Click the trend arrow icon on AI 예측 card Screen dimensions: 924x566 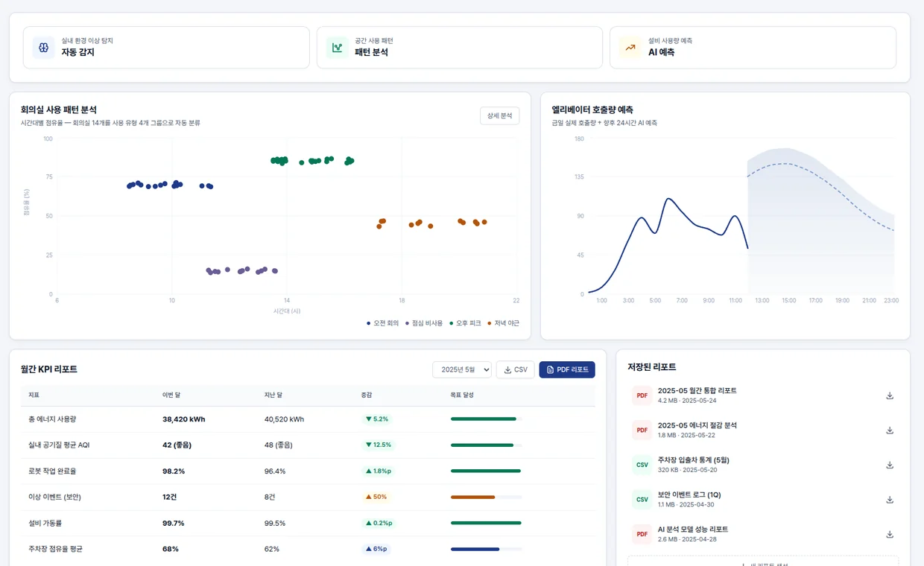(x=630, y=48)
